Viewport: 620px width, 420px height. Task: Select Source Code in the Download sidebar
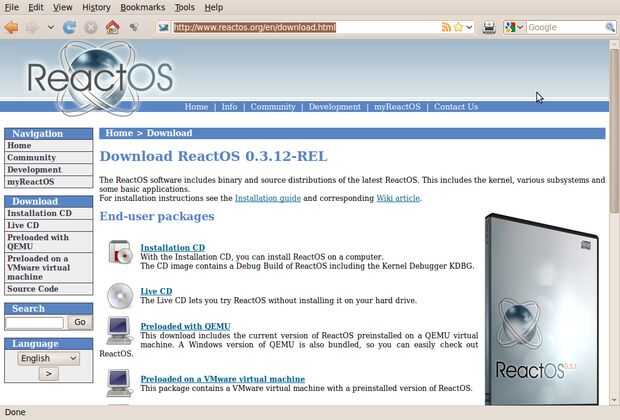pyautogui.click(x=49, y=289)
